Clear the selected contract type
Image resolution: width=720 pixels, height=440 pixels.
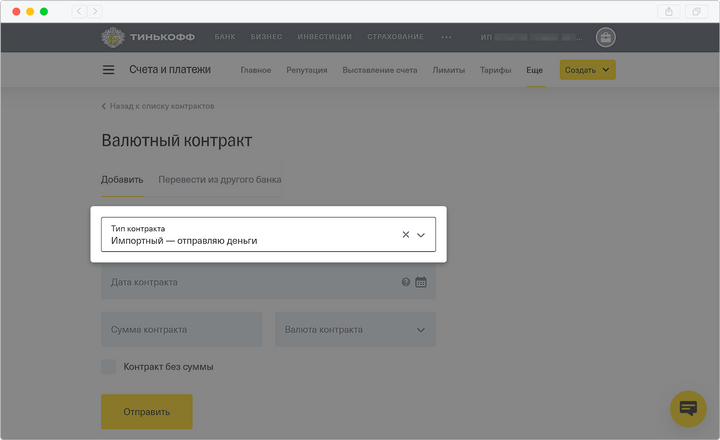point(405,235)
